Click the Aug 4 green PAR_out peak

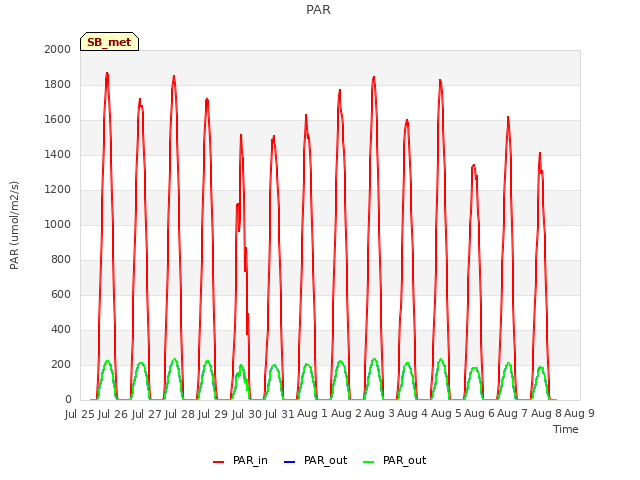click(x=441, y=360)
